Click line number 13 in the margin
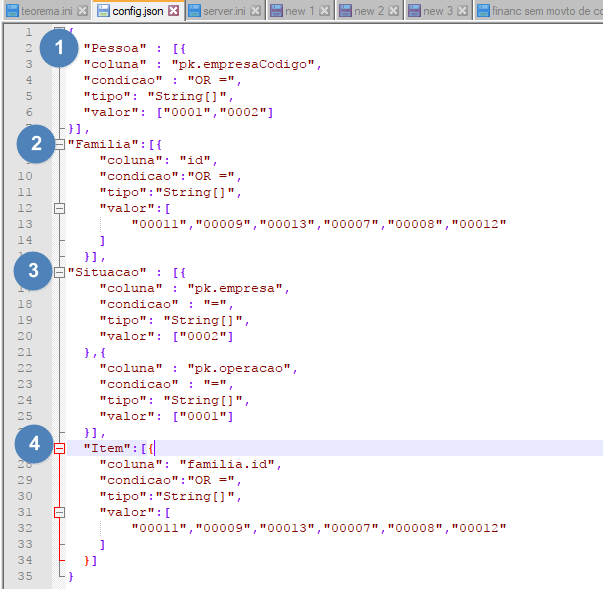The width and height of the screenshot is (603, 589). tap(25, 224)
